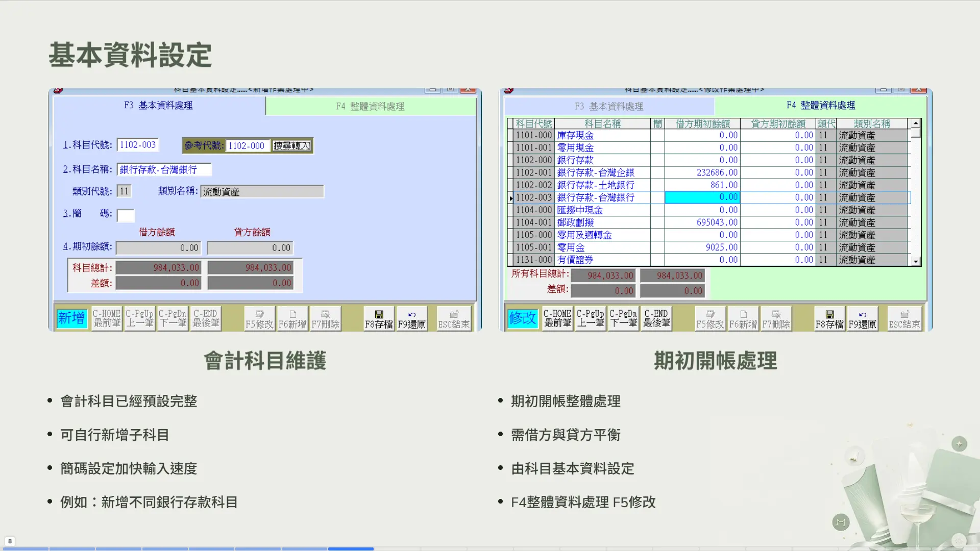
Task: Click the 科目名稱 field 銀行存款-台灣銀行
Action: click(x=164, y=169)
